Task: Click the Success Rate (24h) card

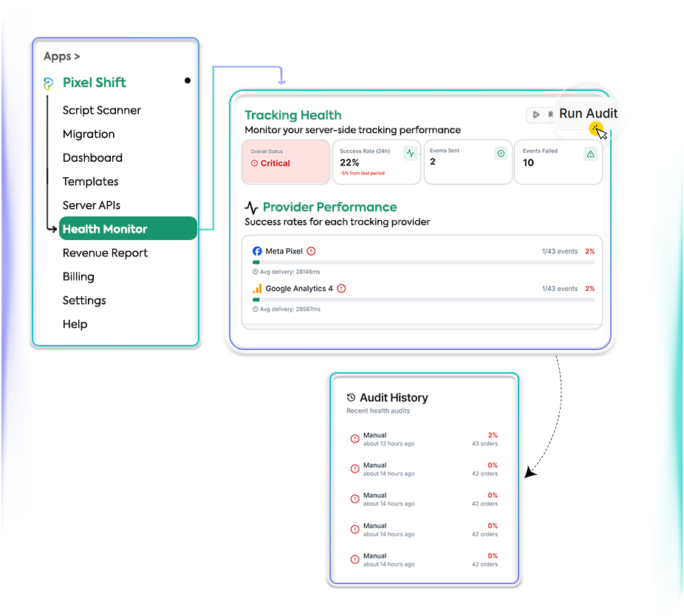Action: (x=377, y=162)
